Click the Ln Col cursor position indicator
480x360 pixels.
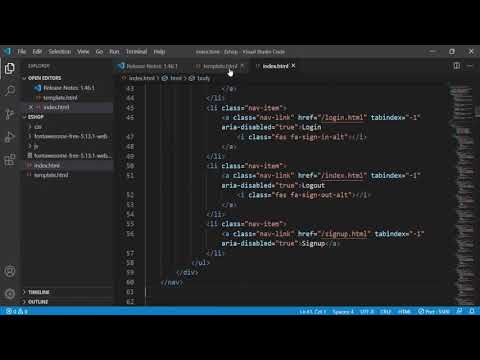coord(312,311)
